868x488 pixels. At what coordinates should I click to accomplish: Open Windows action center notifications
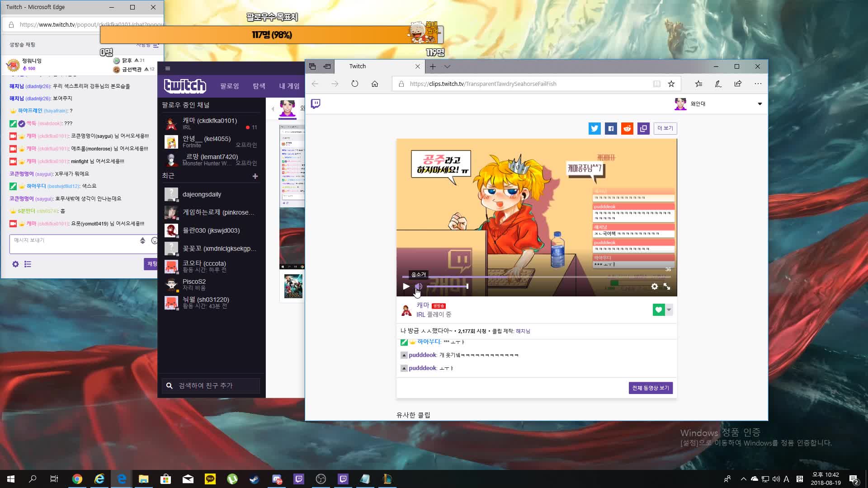point(854,479)
